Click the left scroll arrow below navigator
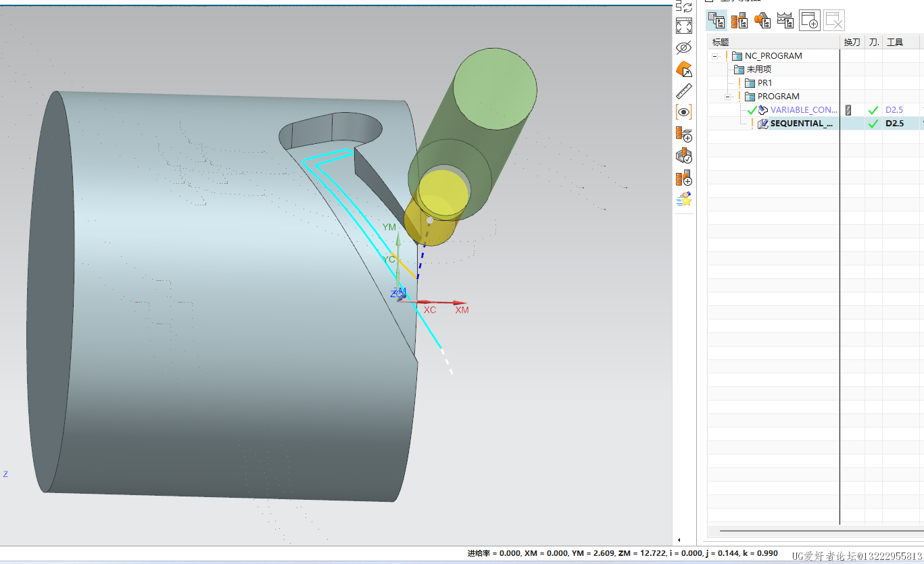Screen dimensions: 924x564 [x=679, y=540]
